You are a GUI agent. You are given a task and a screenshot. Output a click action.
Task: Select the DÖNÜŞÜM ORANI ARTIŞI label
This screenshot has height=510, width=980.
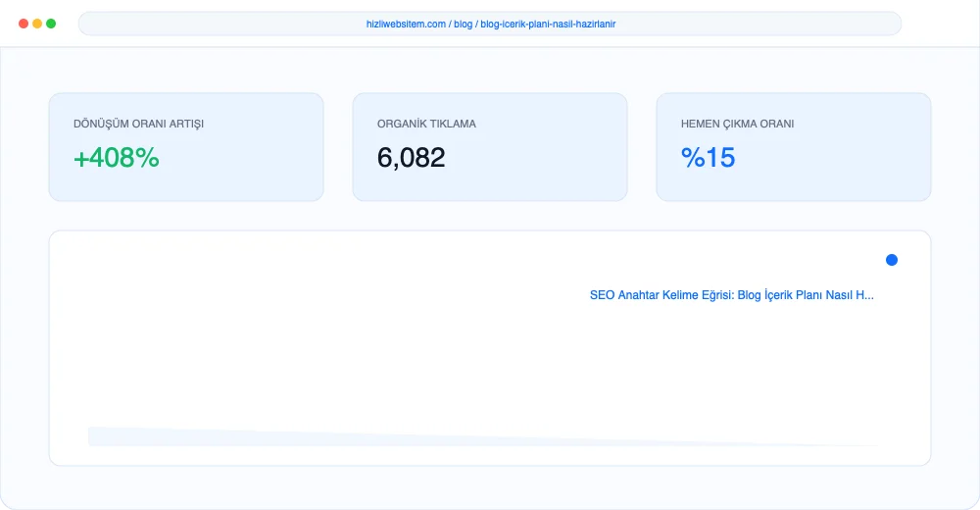(139, 124)
